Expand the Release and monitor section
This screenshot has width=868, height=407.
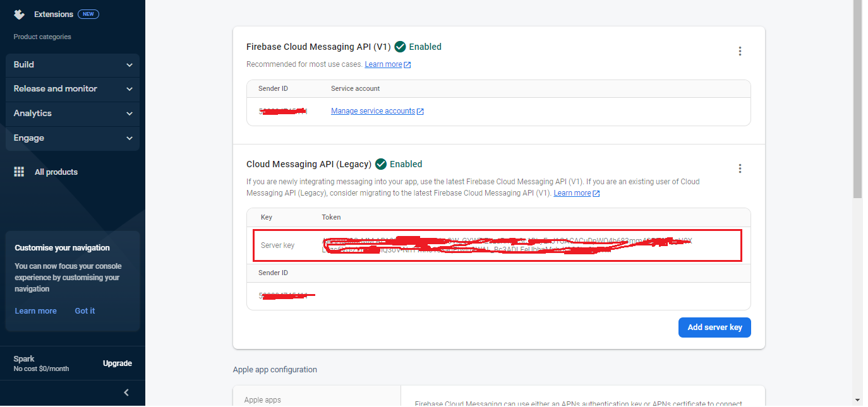72,89
